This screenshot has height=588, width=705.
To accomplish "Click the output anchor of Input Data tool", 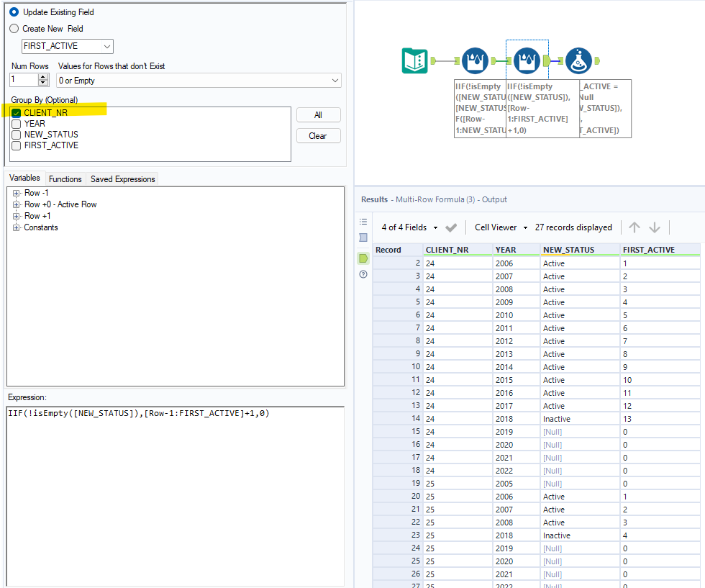I will coord(433,60).
